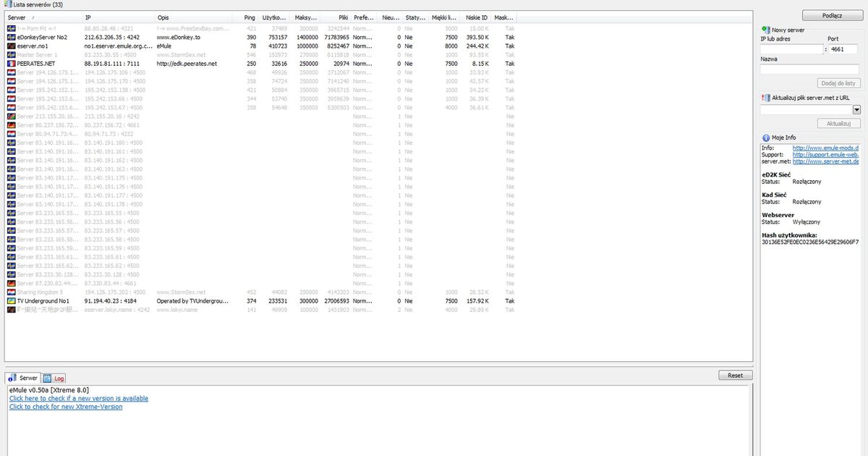
Task: Select the eserver.no1 server flag icon
Action: click(10, 46)
